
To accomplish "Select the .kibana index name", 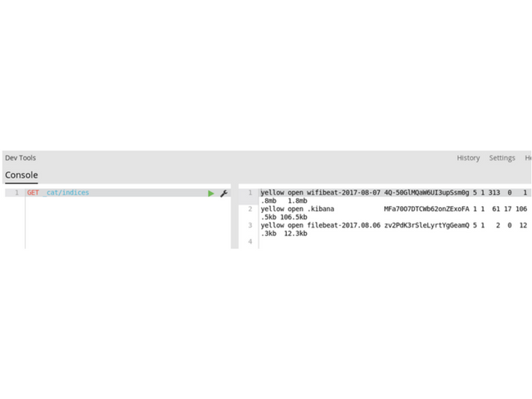I will (321, 209).
